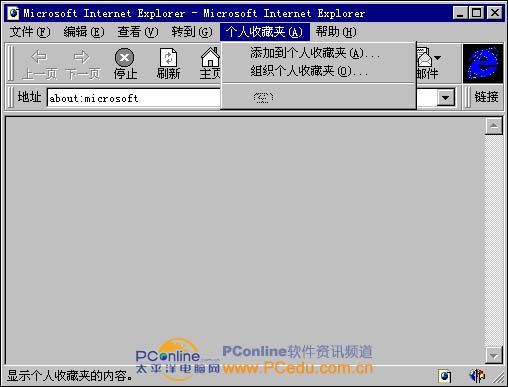Open the 帮助(H) menu
The height and width of the screenshot is (387, 508).
pos(336,32)
